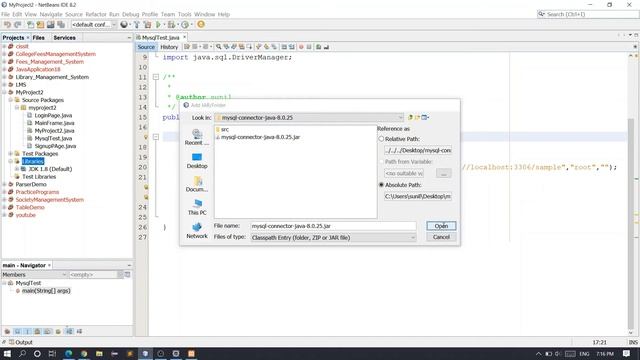Select the Relative Path radio button

click(x=382, y=139)
